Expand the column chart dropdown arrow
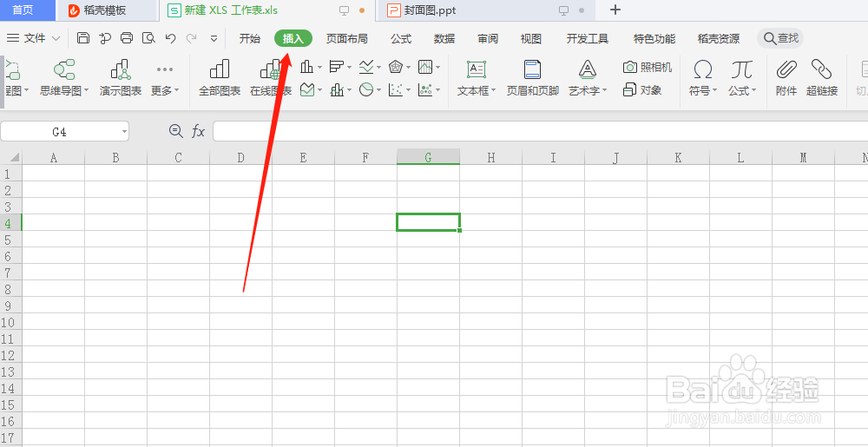The width and height of the screenshot is (868, 447). (320, 68)
